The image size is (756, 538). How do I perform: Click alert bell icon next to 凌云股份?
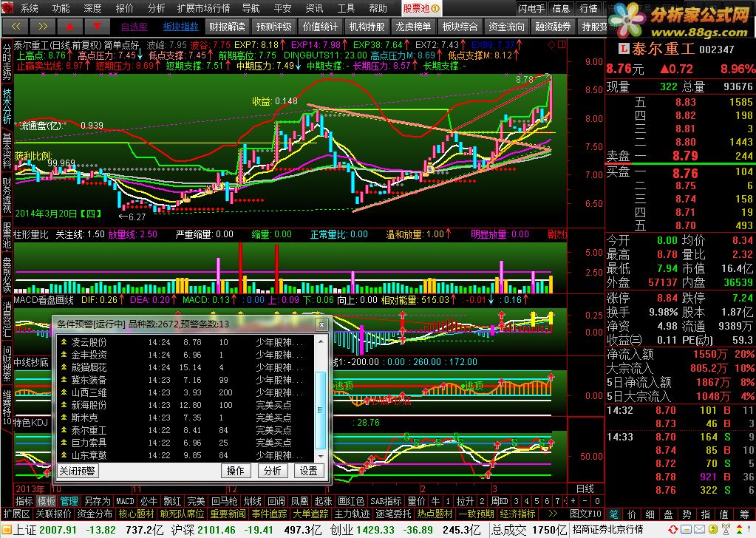coord(64,342)
